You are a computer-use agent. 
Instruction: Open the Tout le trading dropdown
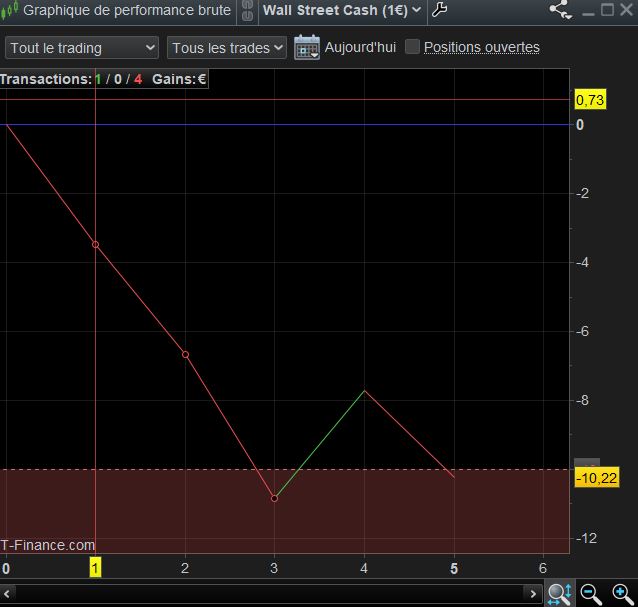82,48
